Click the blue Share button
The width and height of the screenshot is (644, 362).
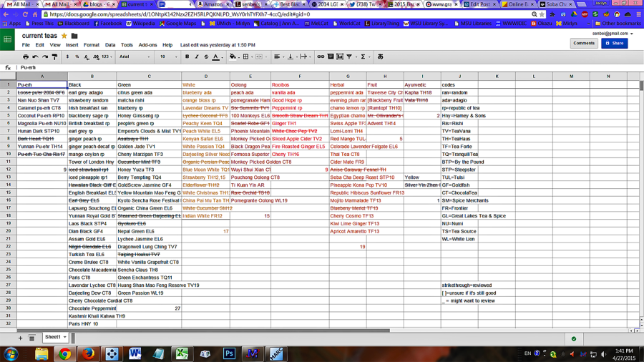(615, 43)
